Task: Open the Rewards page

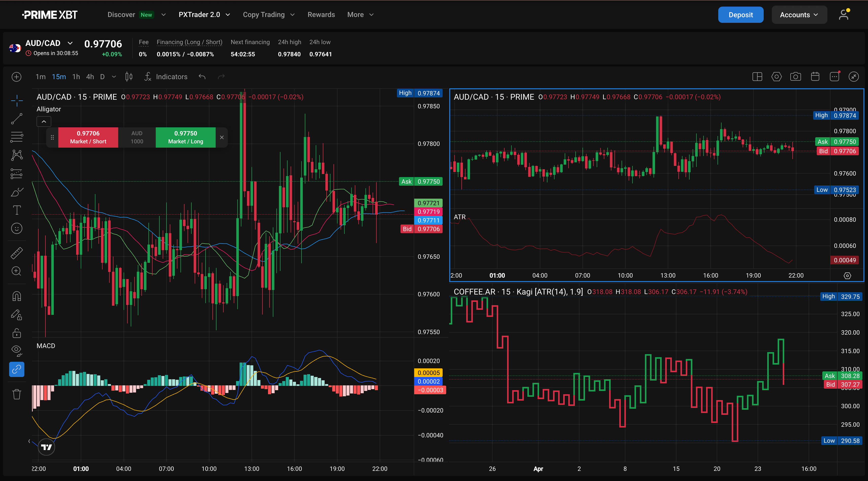Action: click(x=321, y=14)
